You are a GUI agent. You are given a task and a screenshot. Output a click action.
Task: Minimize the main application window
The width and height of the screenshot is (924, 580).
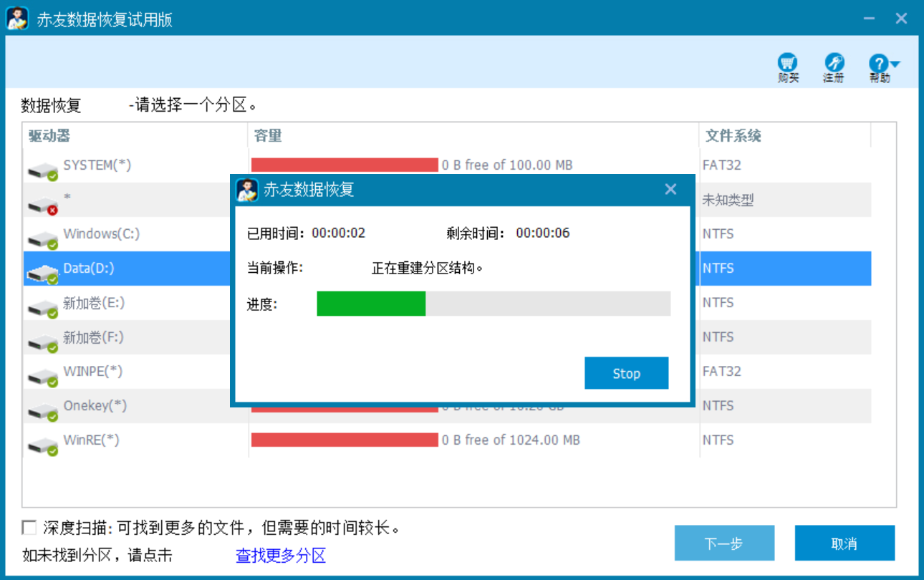pyautogui.click(x=868, y=19)
